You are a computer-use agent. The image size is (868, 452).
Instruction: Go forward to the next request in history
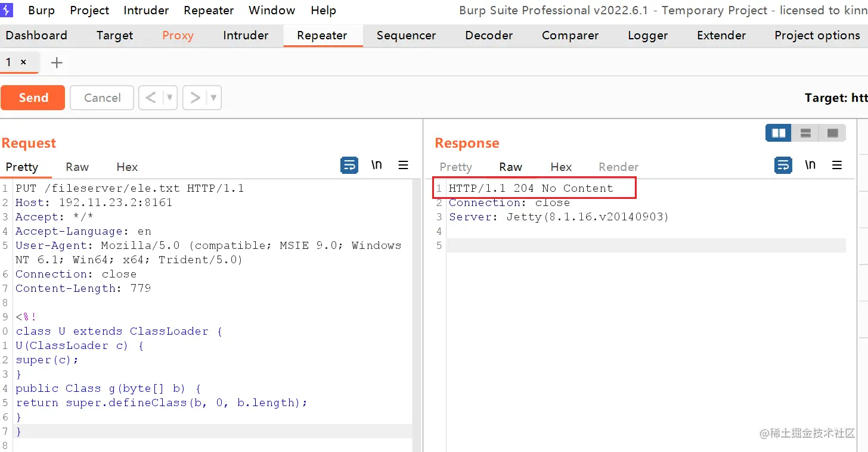coord(195,98)
